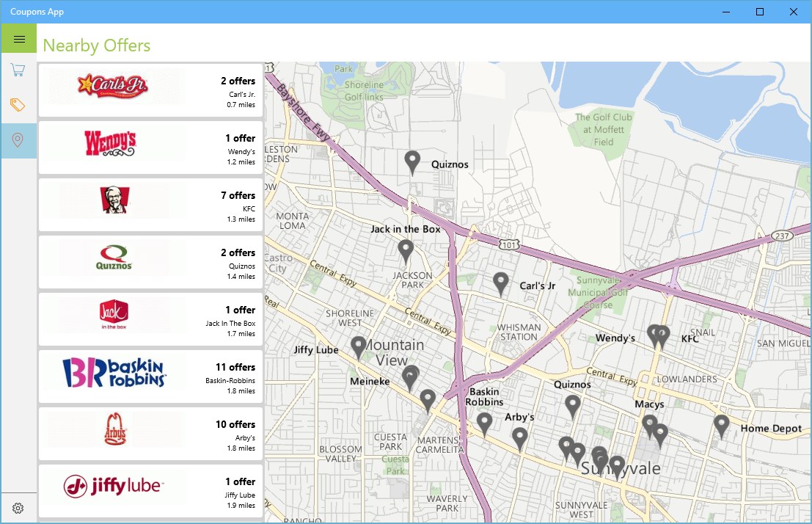Click the Jiffy Lube logo image

coord(114,486)
